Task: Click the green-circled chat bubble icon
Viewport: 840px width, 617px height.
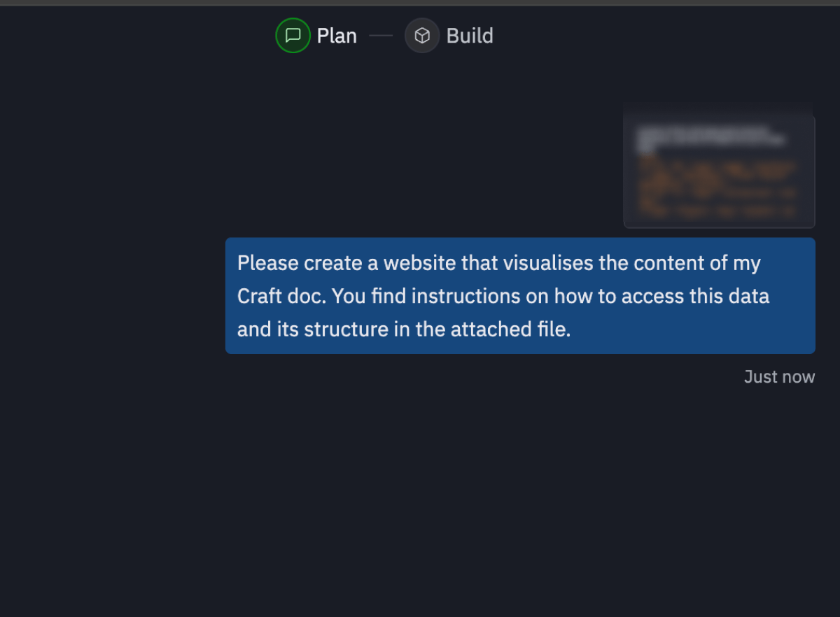Action: [293, 36]
